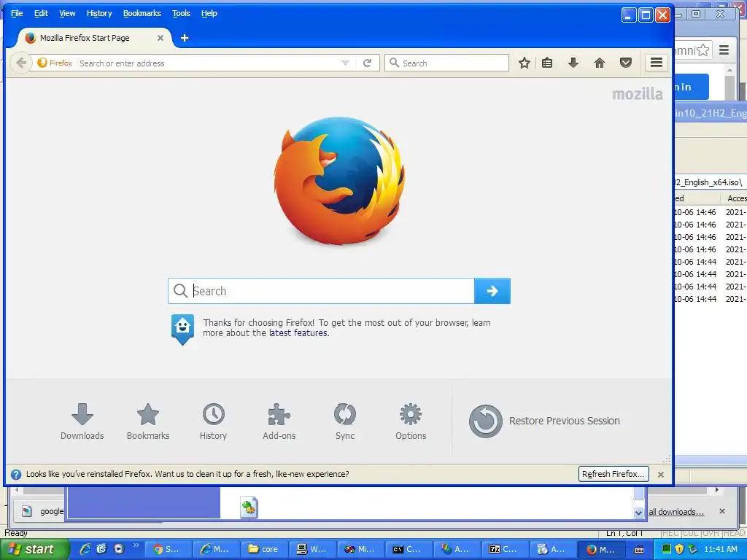
Task: Open the Pocket icon in toolbar
Action: point(625,63)
